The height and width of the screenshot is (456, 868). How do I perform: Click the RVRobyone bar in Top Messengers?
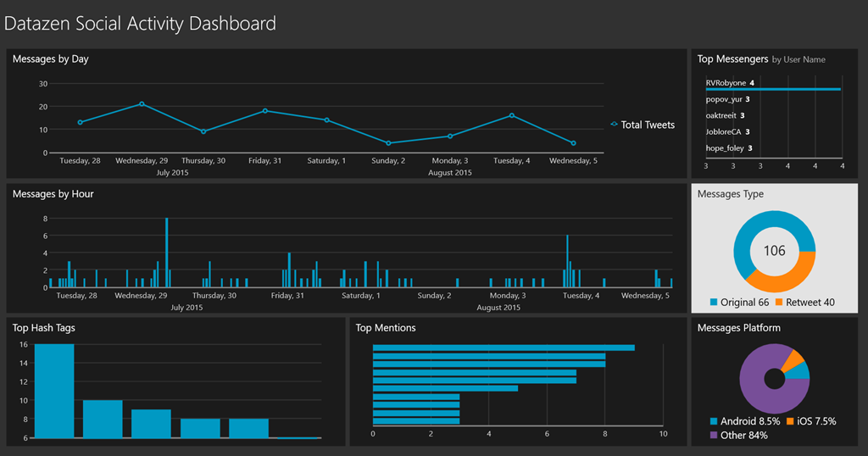pos(772,89)
